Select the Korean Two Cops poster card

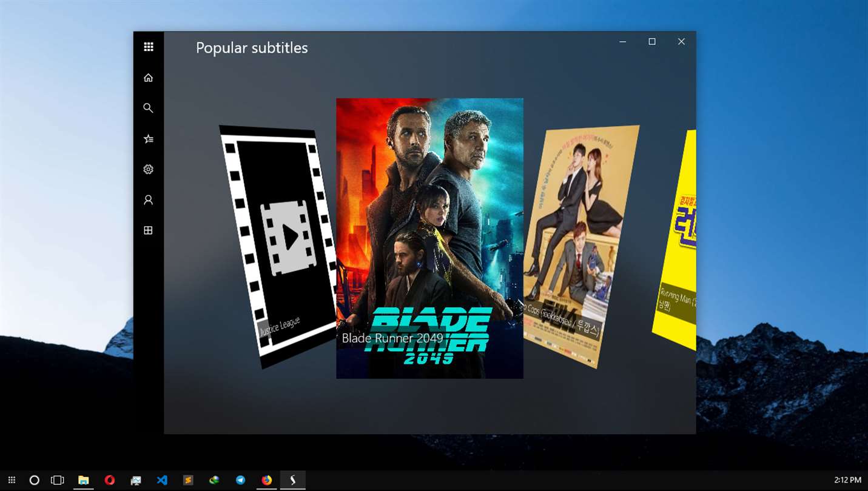pyautogui.click(x=581, y=245)
